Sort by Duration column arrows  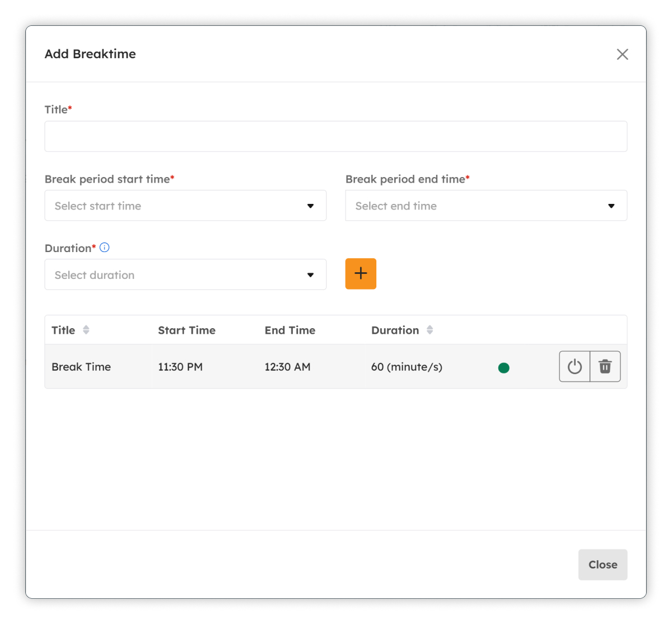[x=430, y=330]
